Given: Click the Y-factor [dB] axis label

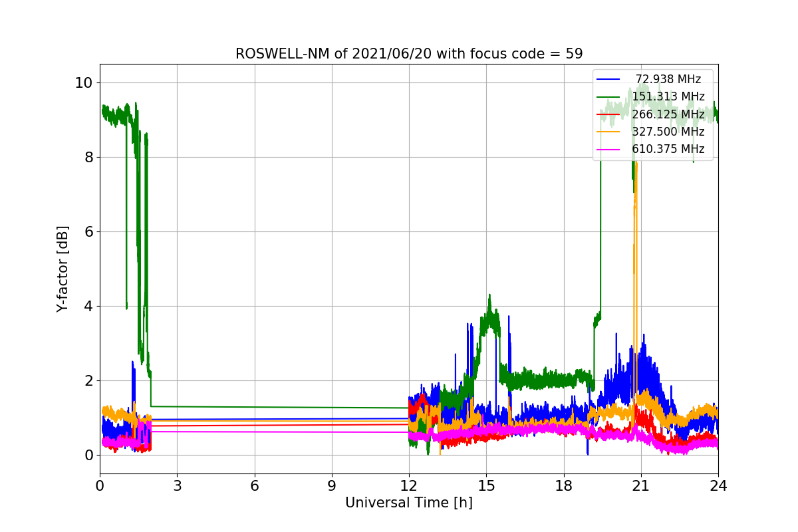Looking at the screenshot, I should [x=63, y=269].
